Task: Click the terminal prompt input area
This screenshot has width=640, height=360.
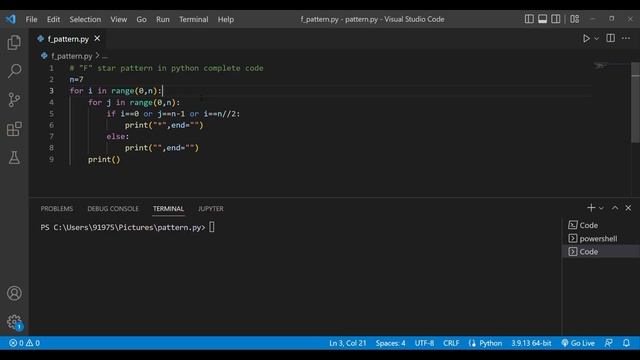Action: point(212,227)
